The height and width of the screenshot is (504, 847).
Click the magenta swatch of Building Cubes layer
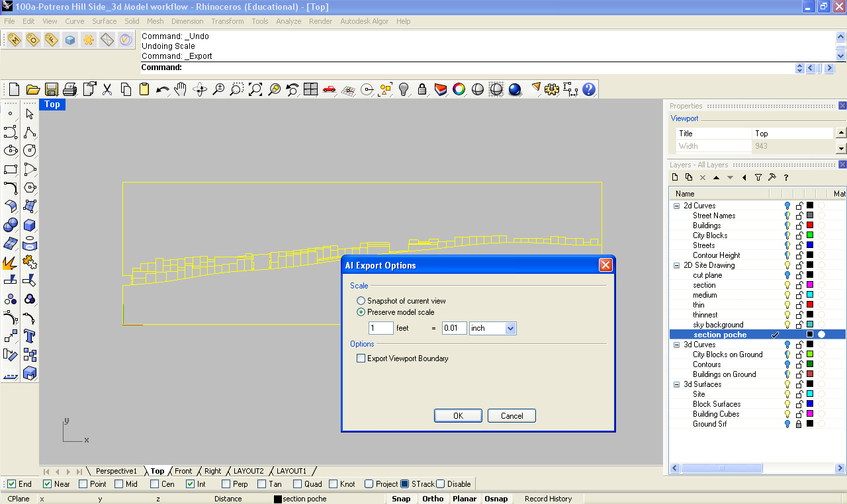pyautogui.click(x=809, y=414)
